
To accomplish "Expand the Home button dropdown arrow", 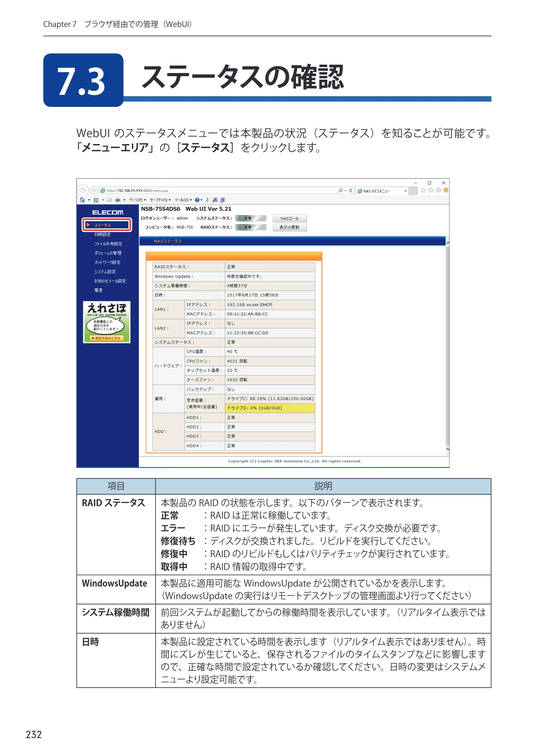I will click(x=89, y=200).
